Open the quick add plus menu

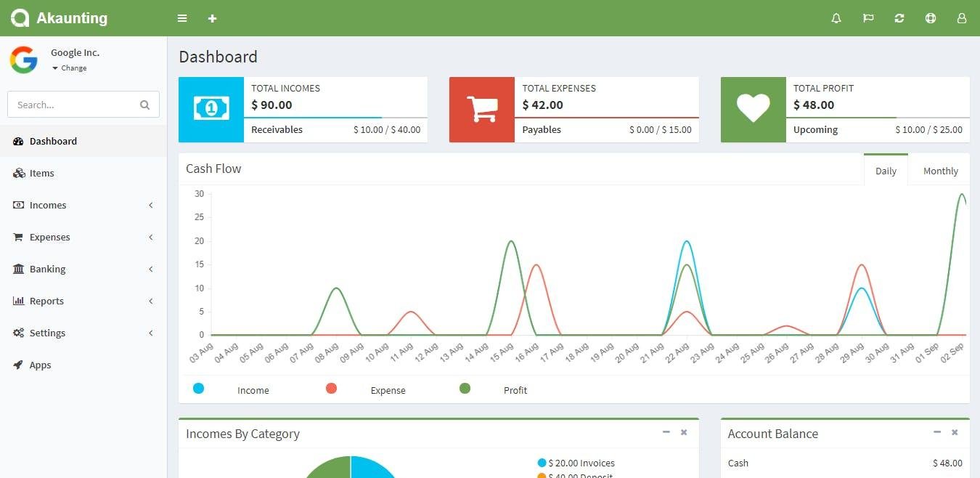(212, 18)
